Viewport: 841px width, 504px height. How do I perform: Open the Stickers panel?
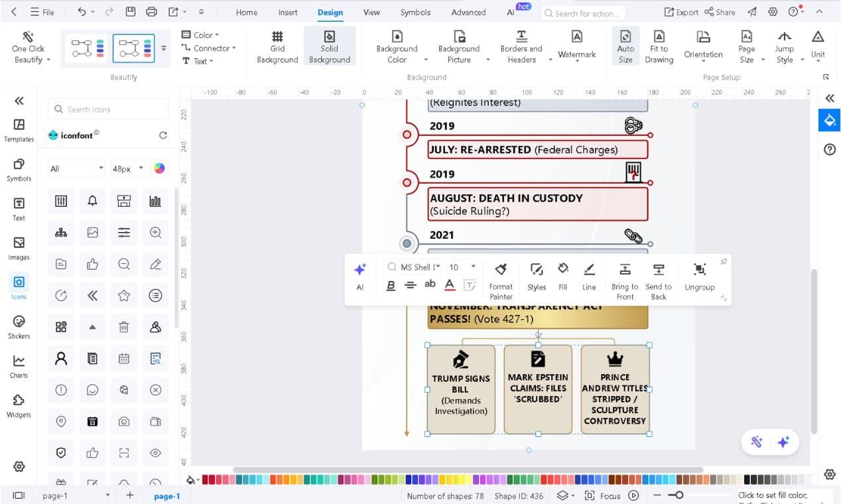(18, 326)
